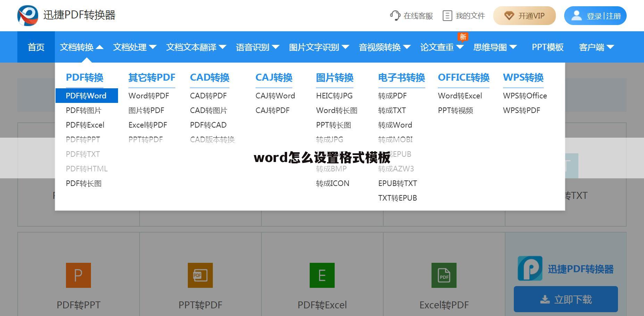The width and height of the screenshot is (644, 316).
Task: Select PPT转长图 option
Action: pos(334,125)
